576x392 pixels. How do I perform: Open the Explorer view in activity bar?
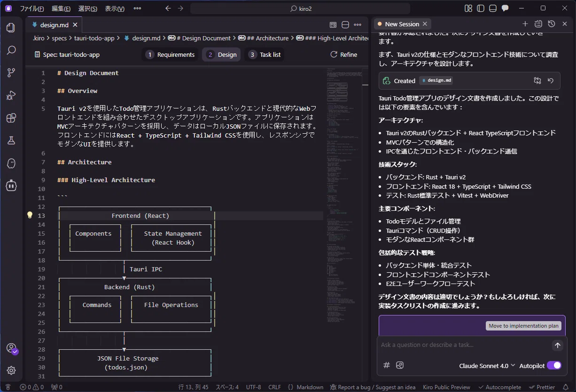point(11,28)
